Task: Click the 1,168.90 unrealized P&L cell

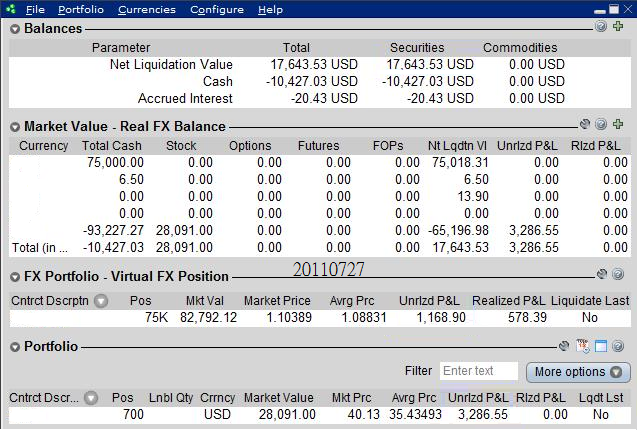Action: [x=441, y=317]
